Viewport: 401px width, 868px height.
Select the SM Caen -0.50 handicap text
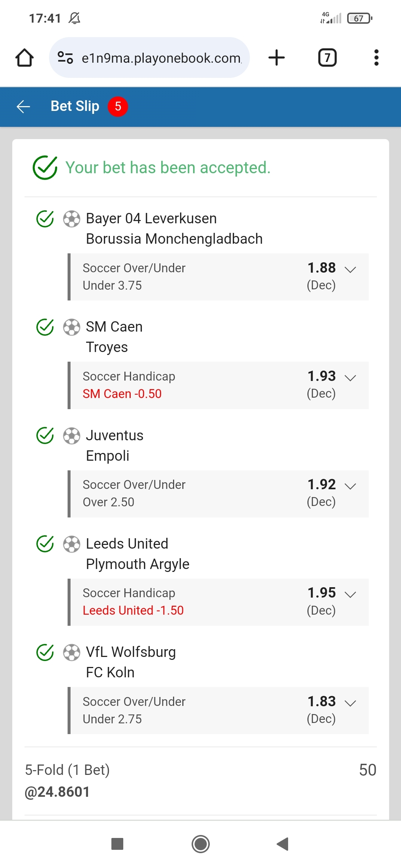[x=122, y=394]
